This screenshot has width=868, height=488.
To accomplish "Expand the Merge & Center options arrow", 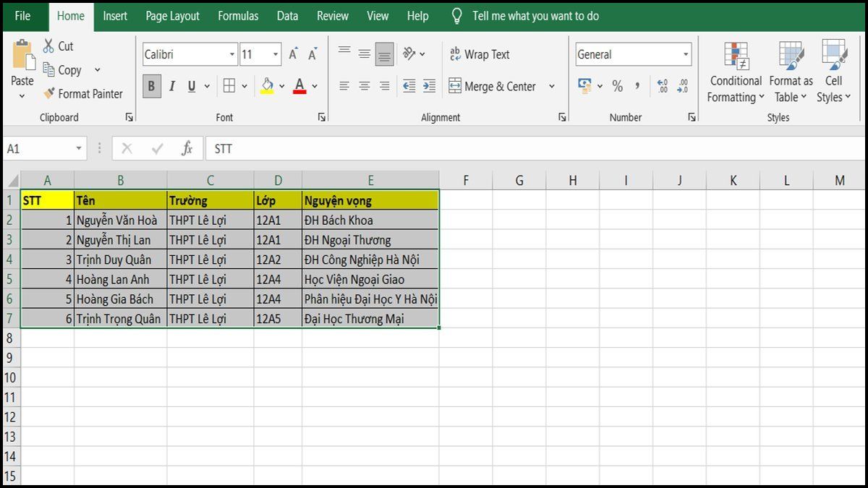I will (552, 86).
